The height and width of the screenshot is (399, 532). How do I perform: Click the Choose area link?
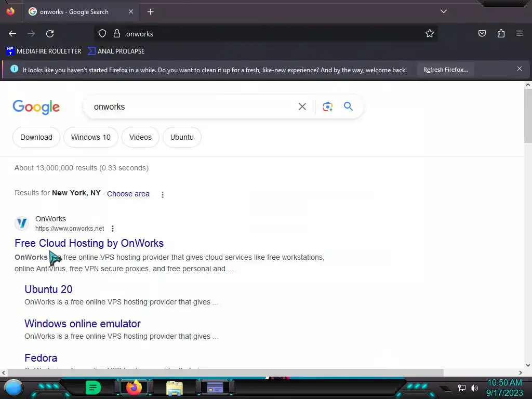click(128, 194)
